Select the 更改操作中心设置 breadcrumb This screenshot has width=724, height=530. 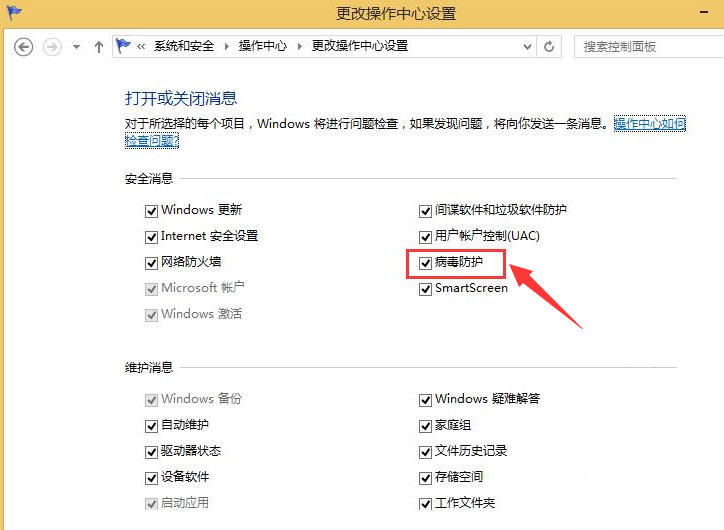360,46
